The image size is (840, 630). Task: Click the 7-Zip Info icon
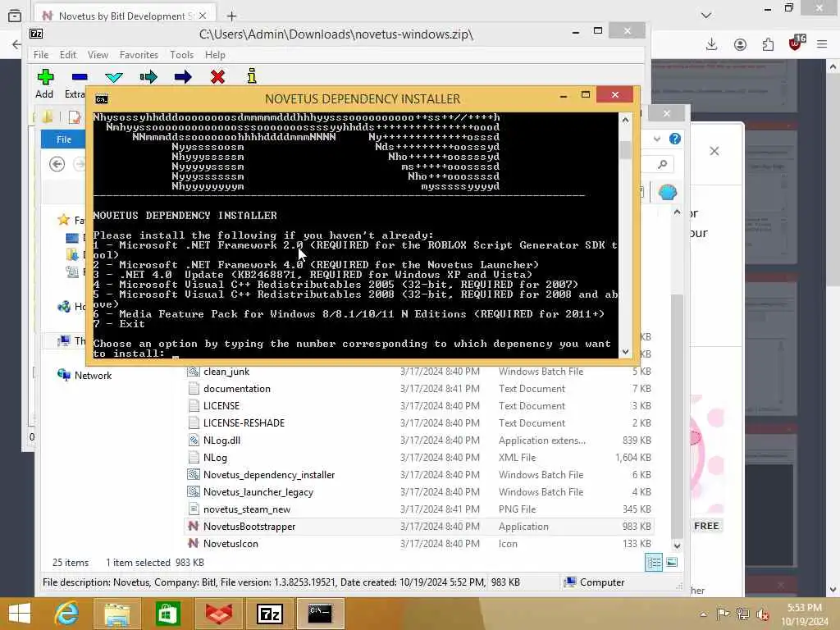point(252,76)
